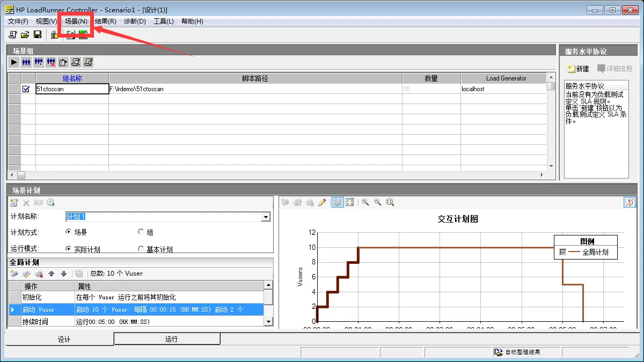Screen dimensions: 644x362
Task: Click the zoom reset magnifier icon
Action: 390,202
